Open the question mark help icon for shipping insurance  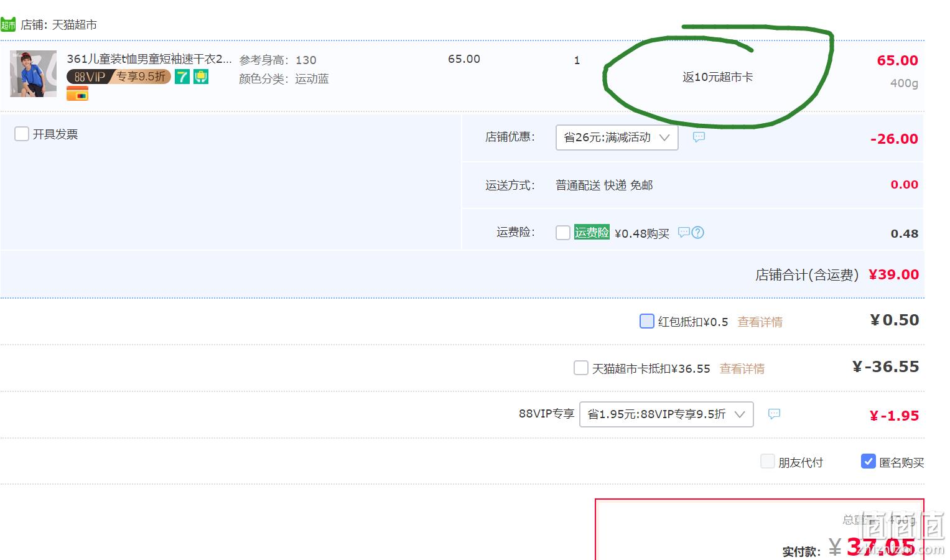[698, 232]
